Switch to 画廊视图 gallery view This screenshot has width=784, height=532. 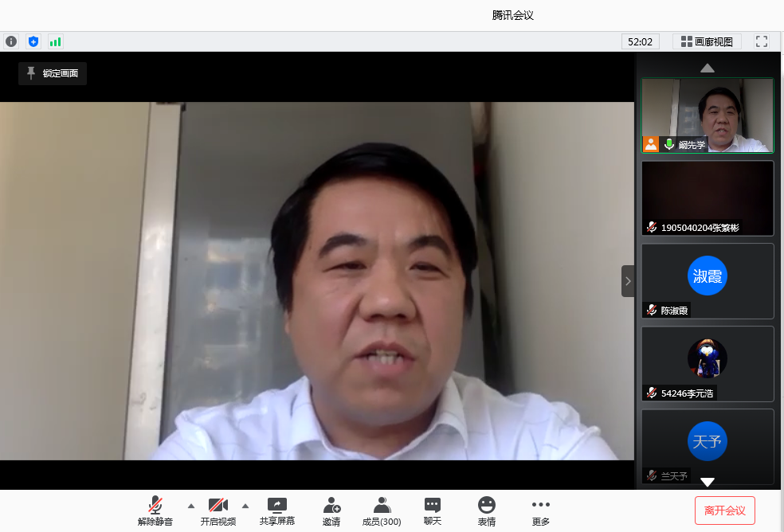[707, 41]
